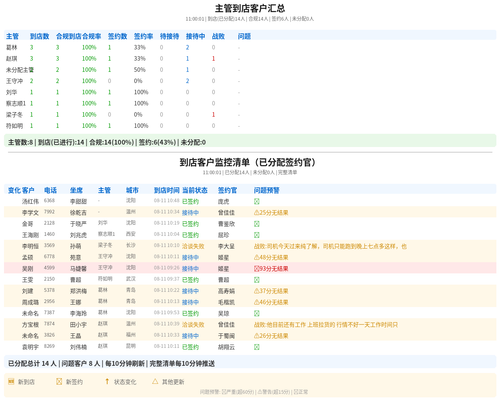Click the 签约率 column header in summary table
The height and width of the screenshot is (414, 500).
pos(143,36)
